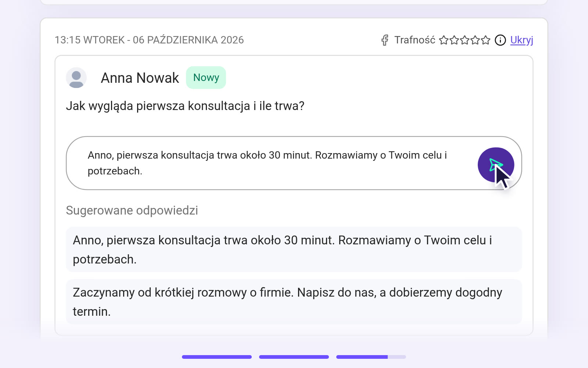Send the reply with the arrow button
This screenshot has width=588, height=368.
click(496, 165)
